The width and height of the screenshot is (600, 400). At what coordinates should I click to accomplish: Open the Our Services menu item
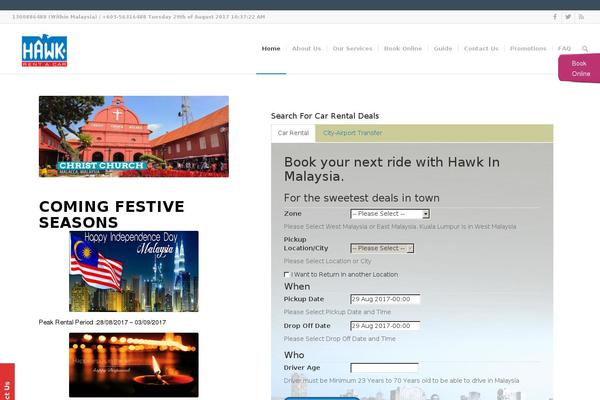(x=352, y=49)
